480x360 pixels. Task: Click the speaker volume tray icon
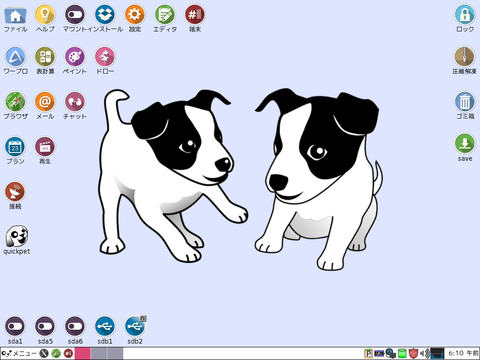tap(425, 353)
